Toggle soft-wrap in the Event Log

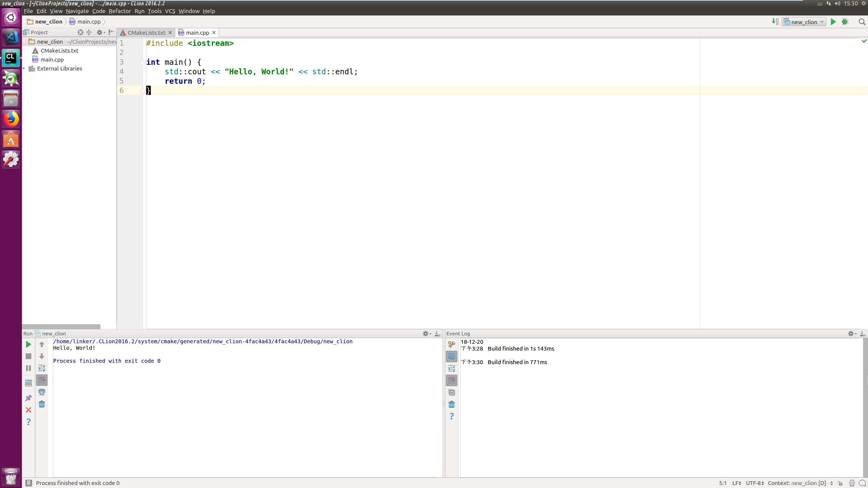click(x=452, y=368)
